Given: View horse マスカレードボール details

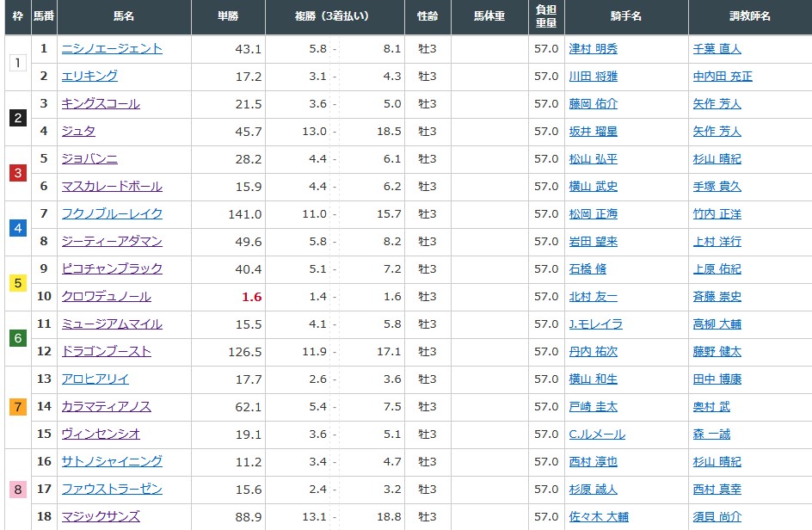Looking at the screenshot, I should (112, 187).
